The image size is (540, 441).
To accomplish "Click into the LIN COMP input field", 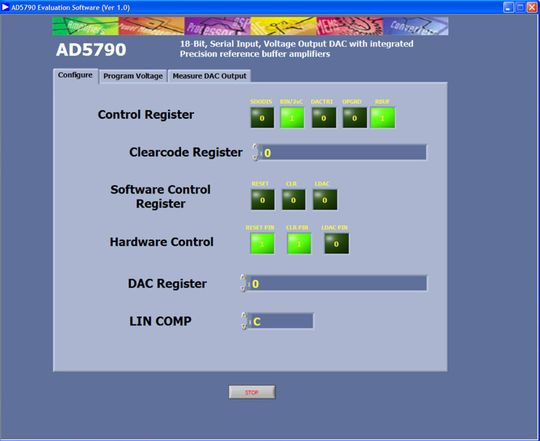I will [x=281, y=321].
